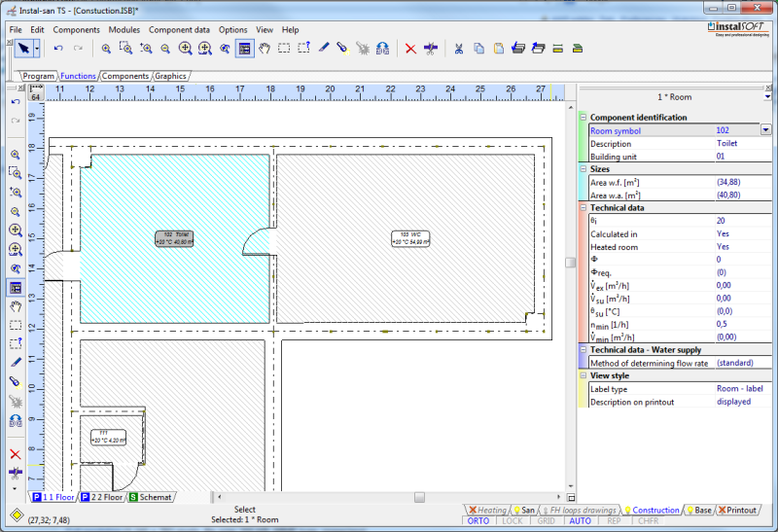778x532 pixels.
Task: Open the '1 * Room' panel dropdown arrow
Action: (767, 97)
